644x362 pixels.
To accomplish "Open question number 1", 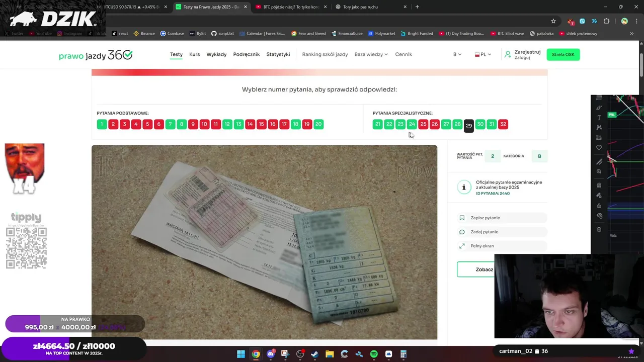I will 102,124.
